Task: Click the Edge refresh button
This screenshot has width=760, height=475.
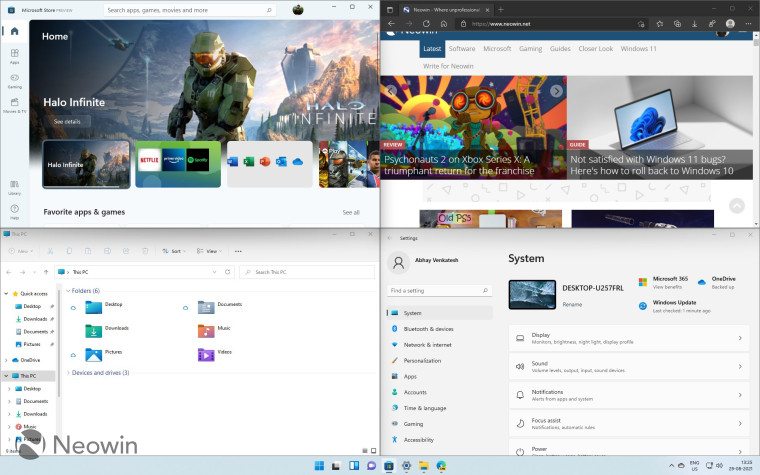Action: (x=426, y=24)
